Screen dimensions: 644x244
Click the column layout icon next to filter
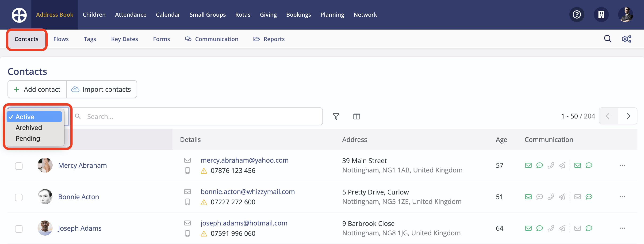click(x=356, y=116)
